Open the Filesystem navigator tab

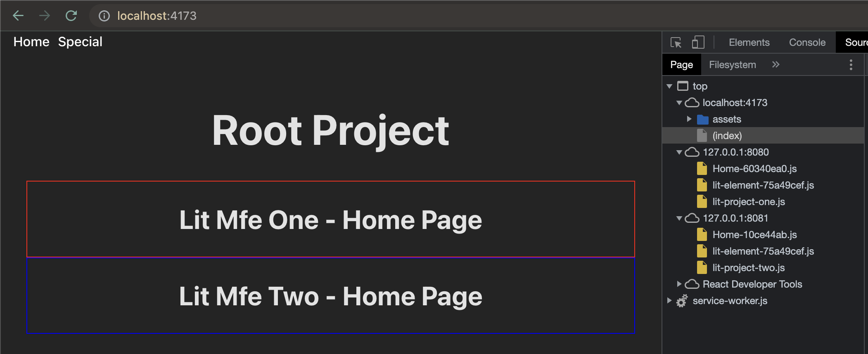733,65
